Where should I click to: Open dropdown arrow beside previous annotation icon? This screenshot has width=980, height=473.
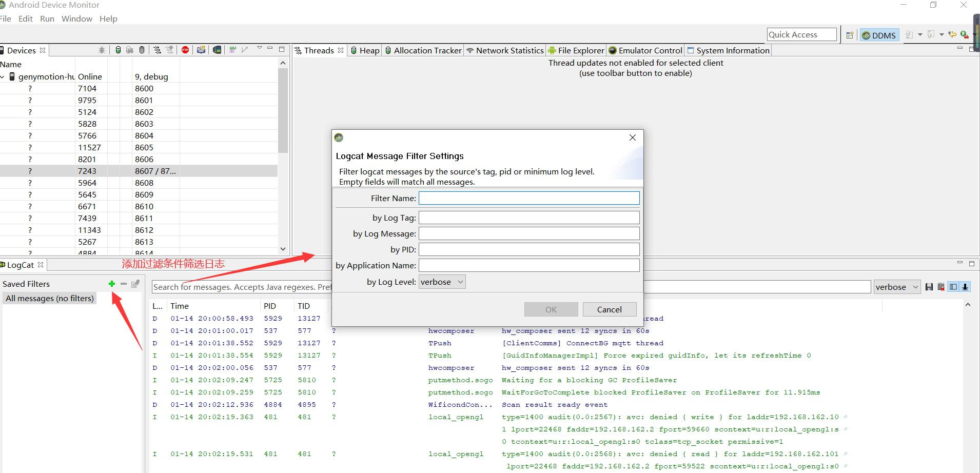click(x=942, y=34)
